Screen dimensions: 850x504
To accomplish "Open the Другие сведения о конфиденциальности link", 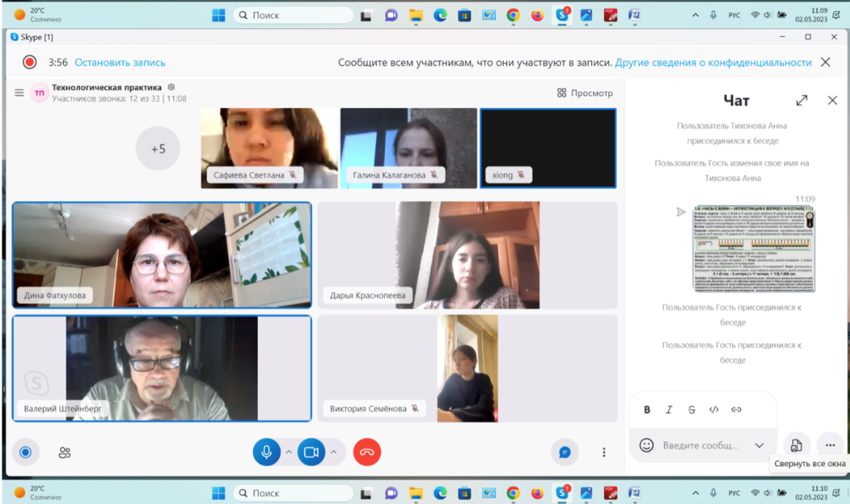I will pyautogui.click(x=713, y=62).
